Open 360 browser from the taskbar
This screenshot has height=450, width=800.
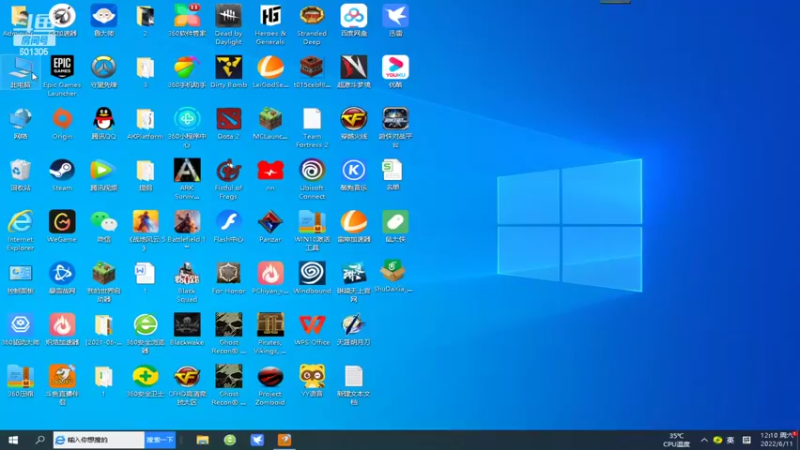tap(230, 440)
